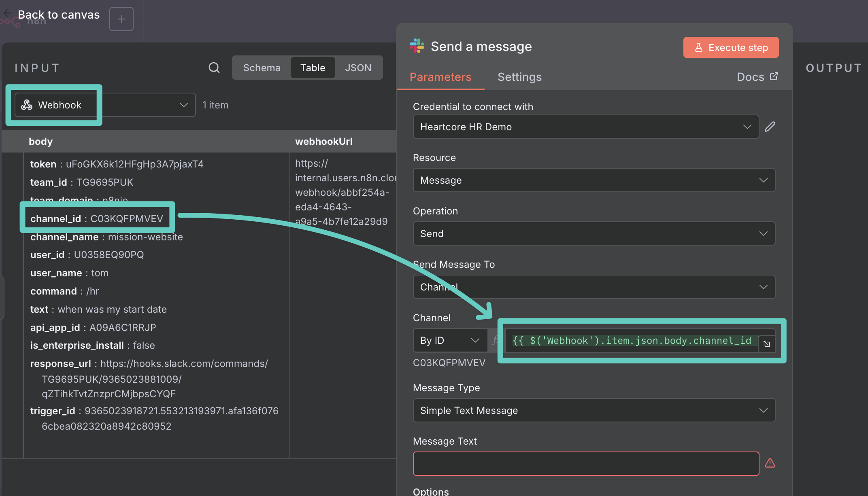This screenshot has width=868, height=496.
Task: Click the back arrow to return to canvas
Action: [x=7, y=13]
